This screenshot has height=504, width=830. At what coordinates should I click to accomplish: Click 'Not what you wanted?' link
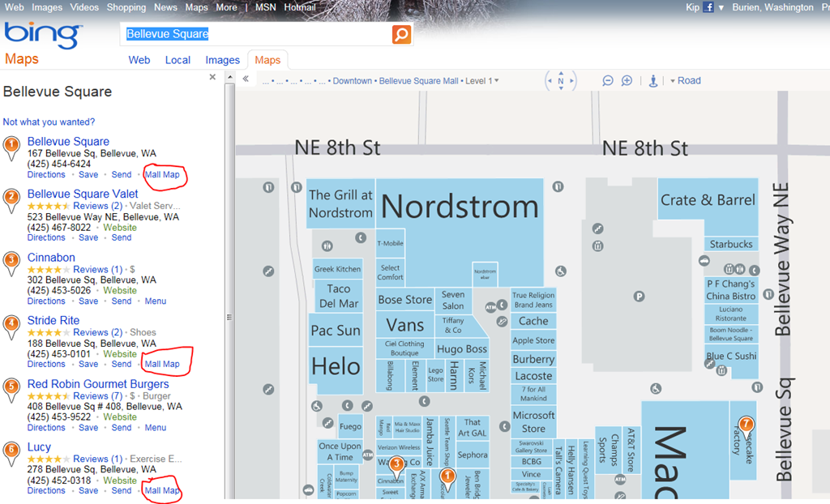pyautogui.click(x=49, y=122)
